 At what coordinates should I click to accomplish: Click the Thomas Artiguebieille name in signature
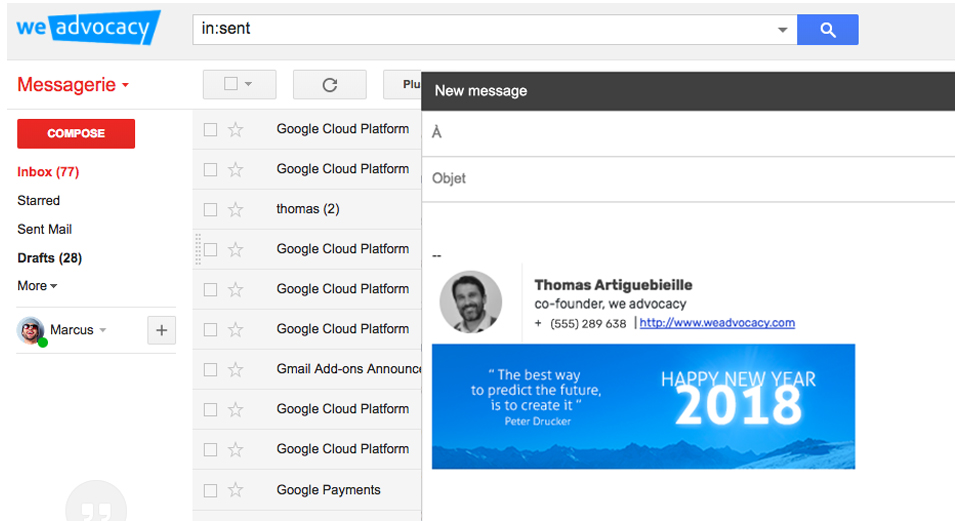coord(613,285)
